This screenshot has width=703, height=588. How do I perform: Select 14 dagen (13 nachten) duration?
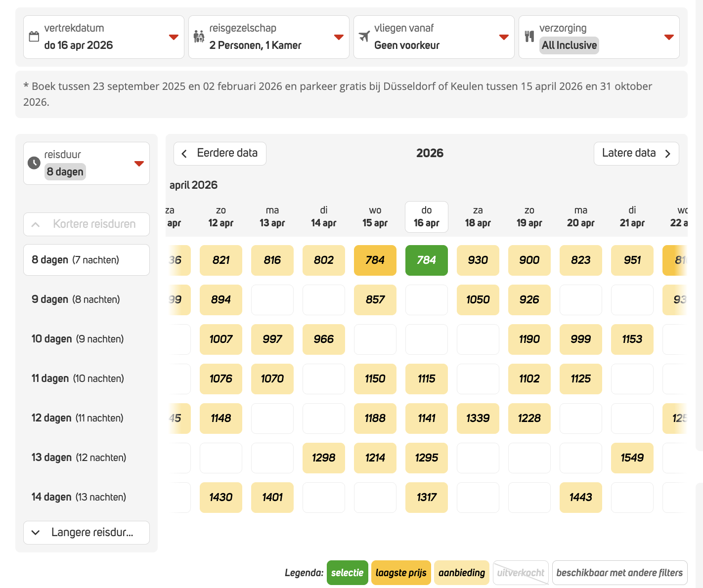79,497
